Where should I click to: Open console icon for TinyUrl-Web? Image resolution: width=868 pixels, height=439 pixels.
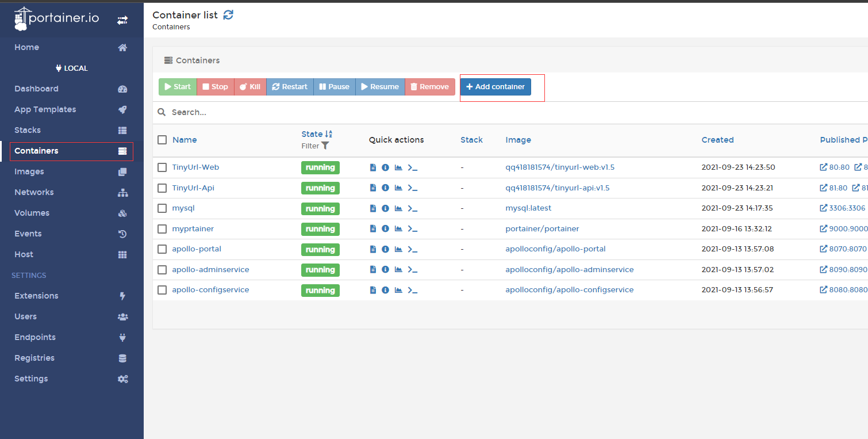pyautogui.click(x=412, y=167)
